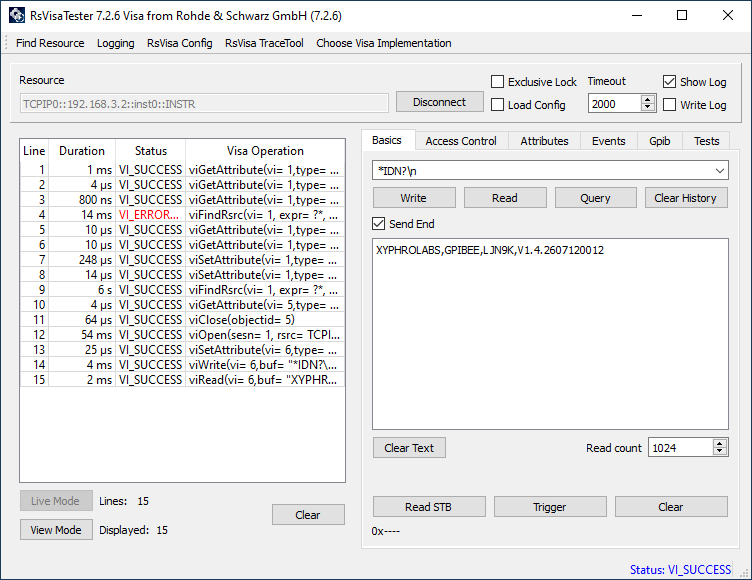
Task: Click the Read STB button
Action: point(429,507)
